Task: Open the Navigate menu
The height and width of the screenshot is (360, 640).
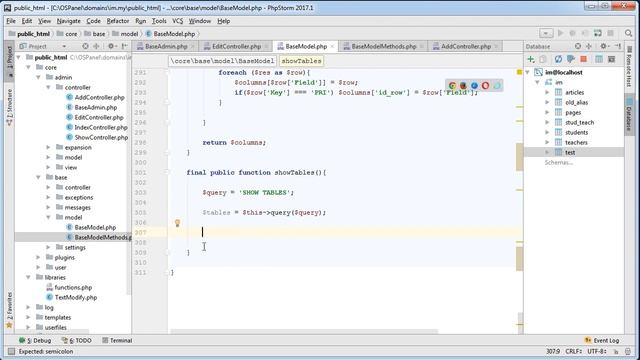Action: [x=69, y=21]
